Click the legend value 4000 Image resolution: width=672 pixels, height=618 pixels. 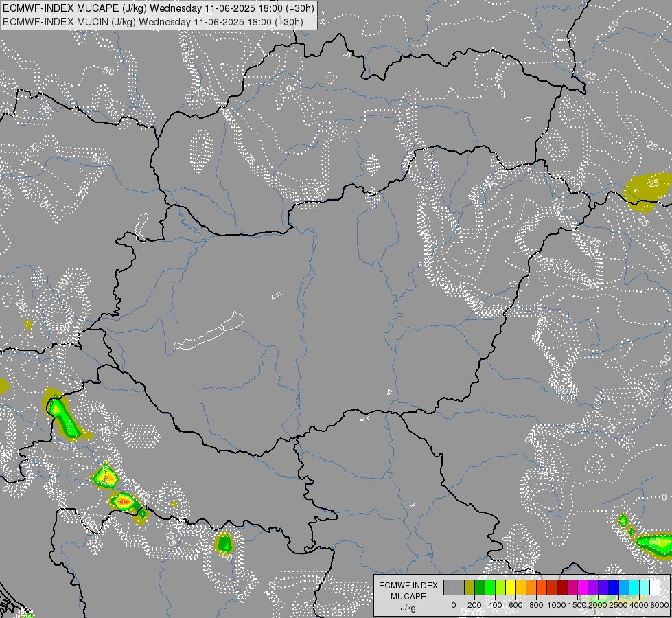(x=639, y=605)
